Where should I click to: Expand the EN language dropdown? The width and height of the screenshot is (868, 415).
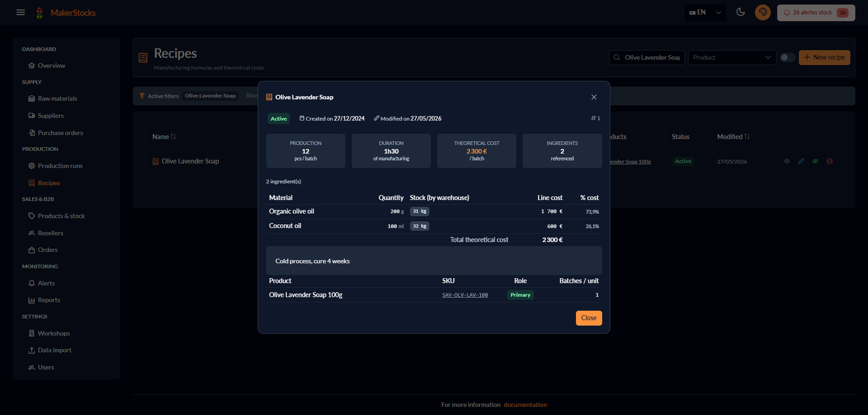pos(705,13)
